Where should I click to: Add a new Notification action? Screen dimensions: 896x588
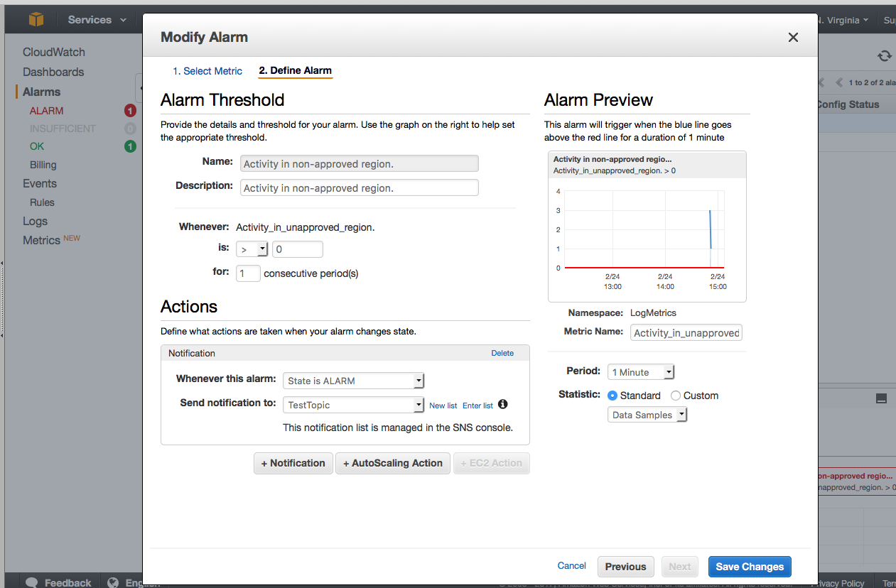point(293,463)
